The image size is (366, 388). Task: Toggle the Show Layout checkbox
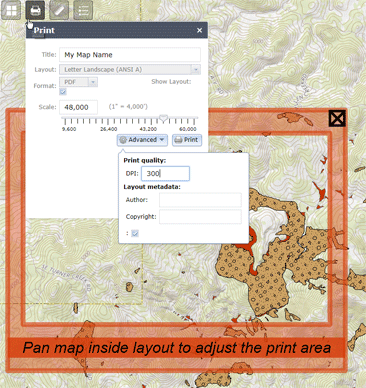pos(63,91)
